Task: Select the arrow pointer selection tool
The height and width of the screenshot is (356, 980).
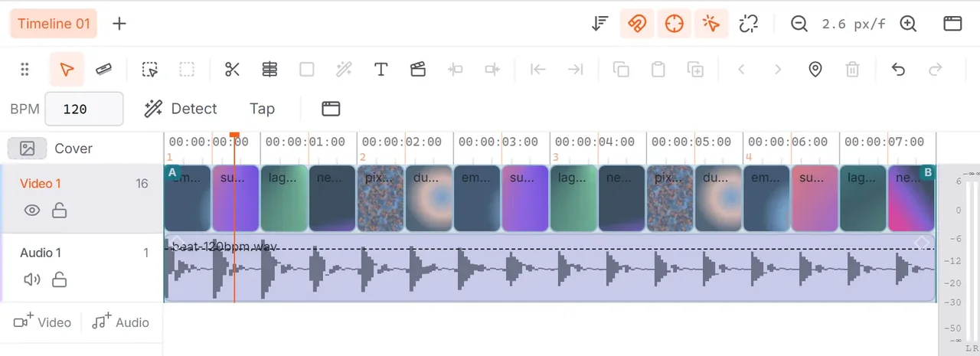Action: [67, 70]
